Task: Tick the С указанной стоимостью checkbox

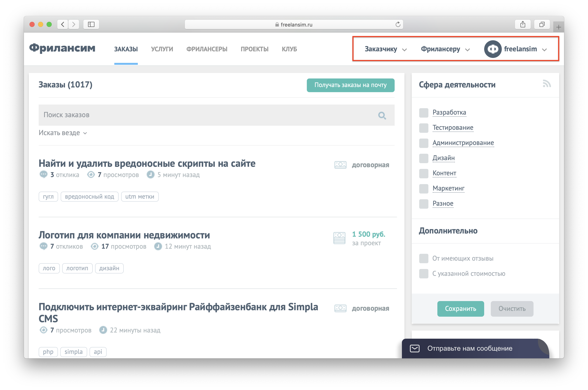Action: click(423, 274)
